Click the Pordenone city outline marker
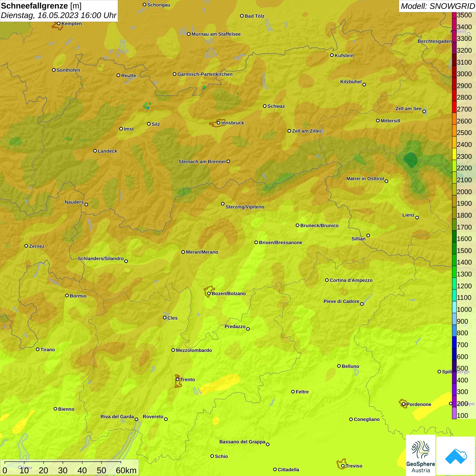The width and height of the screenshot is (476, 476). [403, 404]
